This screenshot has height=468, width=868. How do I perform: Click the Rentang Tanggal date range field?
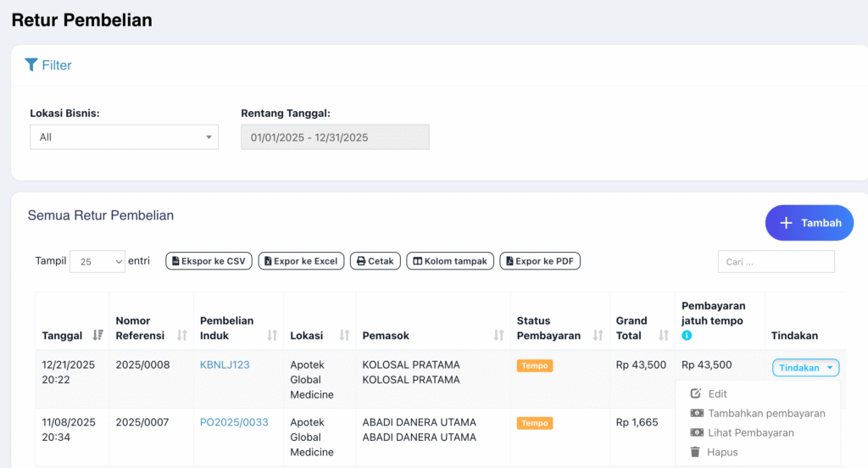tap(335, 137)
